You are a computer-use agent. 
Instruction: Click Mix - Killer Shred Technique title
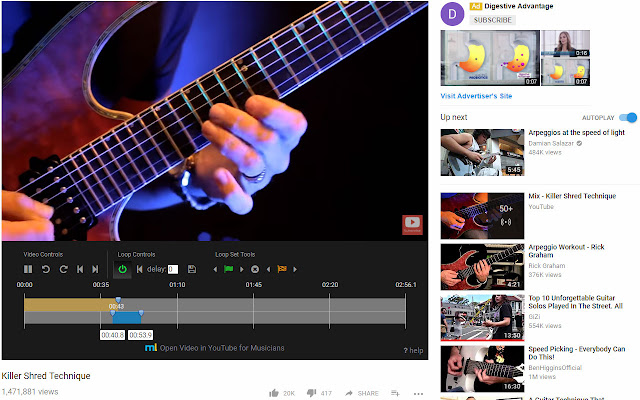tap(572, 196)
